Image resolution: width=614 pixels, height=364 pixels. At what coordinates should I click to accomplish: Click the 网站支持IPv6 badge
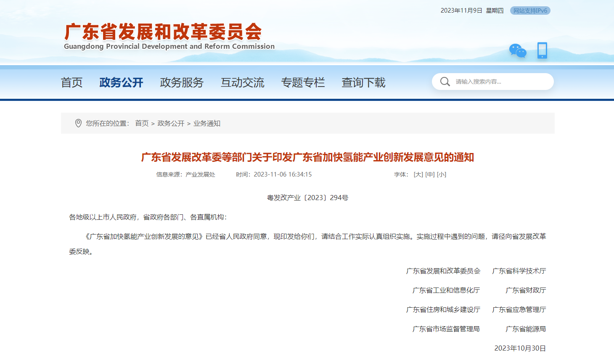[x=530, y=11]
